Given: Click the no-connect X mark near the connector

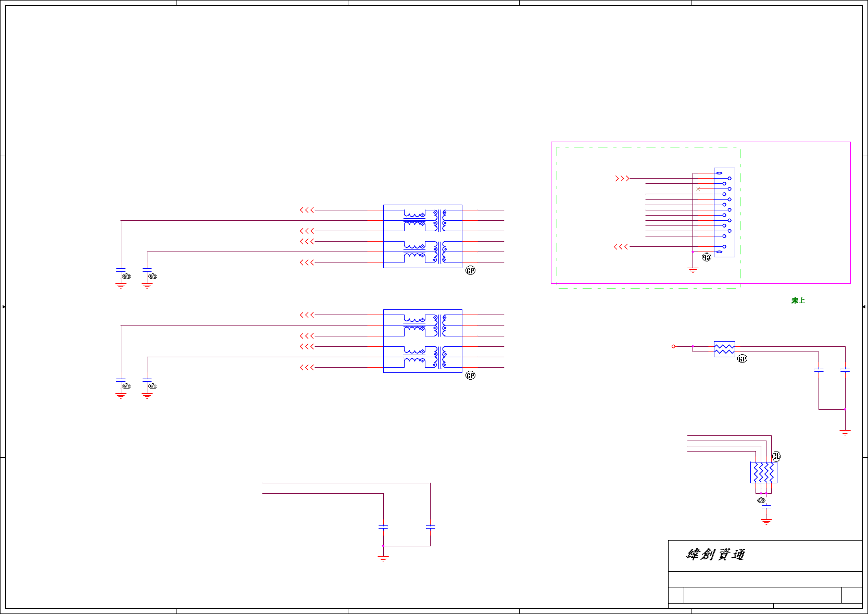Looking at the screenshot, I should pyautogui.click(x=698, y=189).
